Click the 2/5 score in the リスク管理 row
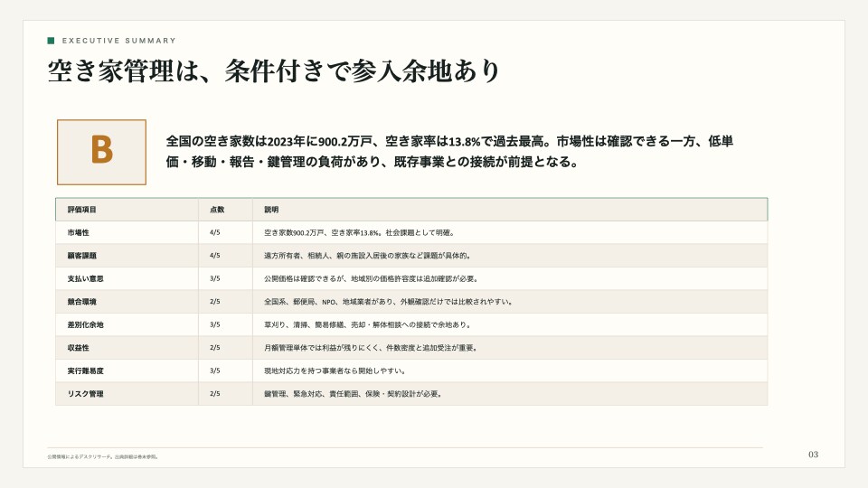 [215, 394]
